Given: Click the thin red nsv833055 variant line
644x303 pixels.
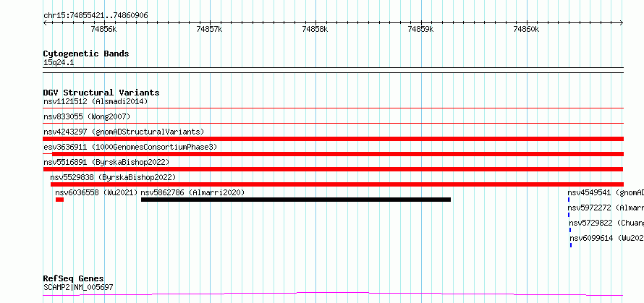Looking at the screenshot, I should coord(334,124).
